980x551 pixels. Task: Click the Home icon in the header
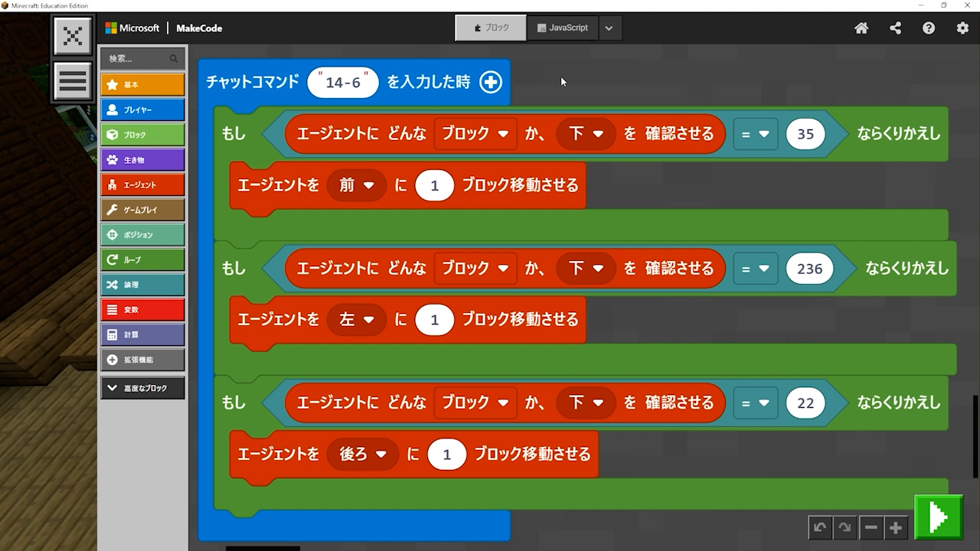[x=861, y=28]
